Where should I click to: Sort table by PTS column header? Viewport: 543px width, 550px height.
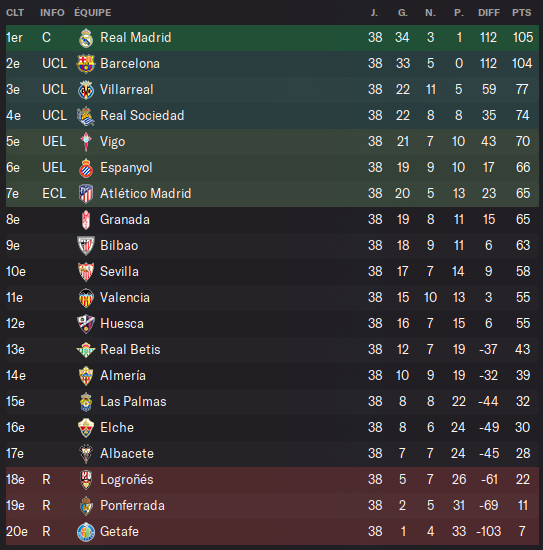click(522, 13)
